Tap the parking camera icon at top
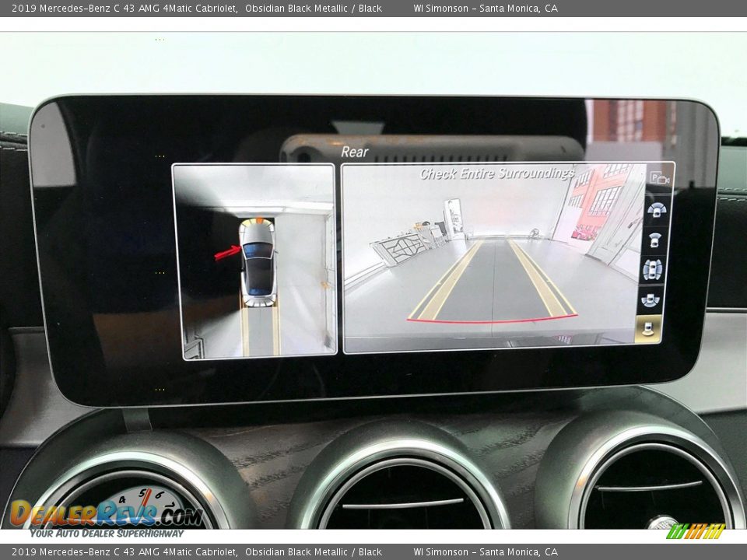 tap(660, 179)
